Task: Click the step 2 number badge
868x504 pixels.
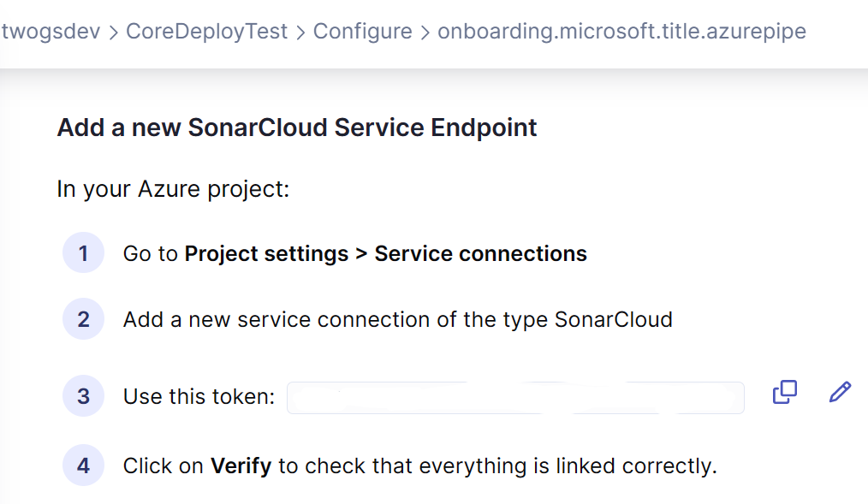Action: 83,320
